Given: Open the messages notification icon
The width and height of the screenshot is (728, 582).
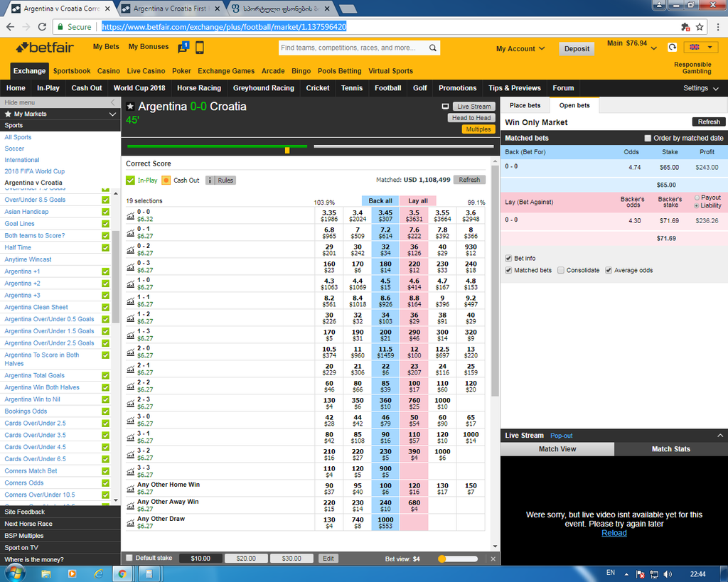Looking at the screenshot, I should pyautogui.click(x=183, y=47).
